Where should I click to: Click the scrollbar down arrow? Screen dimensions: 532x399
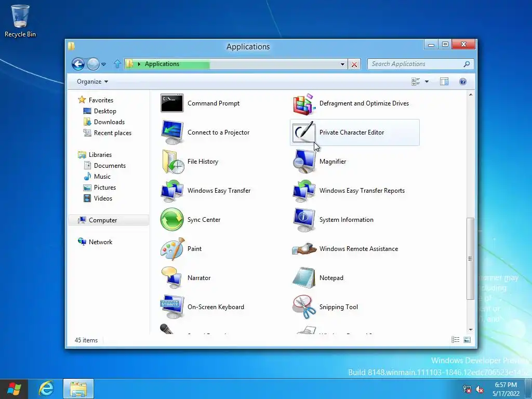[470, 329]
